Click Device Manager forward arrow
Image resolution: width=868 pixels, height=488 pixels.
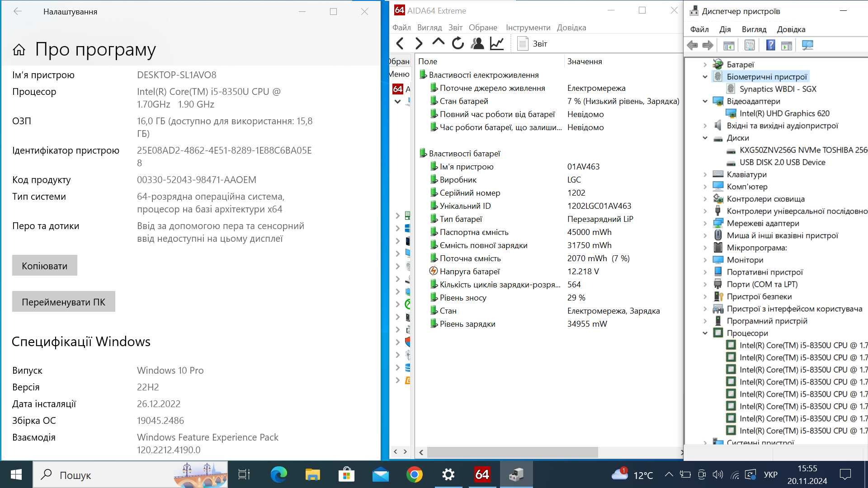tap(708, 45)
